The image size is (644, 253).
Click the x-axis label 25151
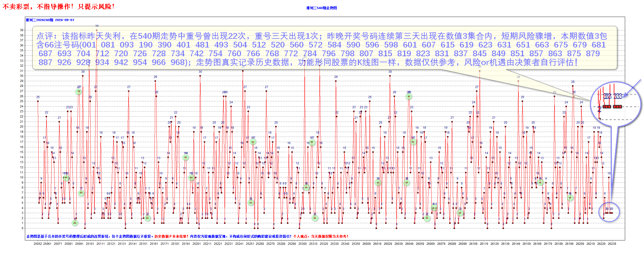coord(143,244)
